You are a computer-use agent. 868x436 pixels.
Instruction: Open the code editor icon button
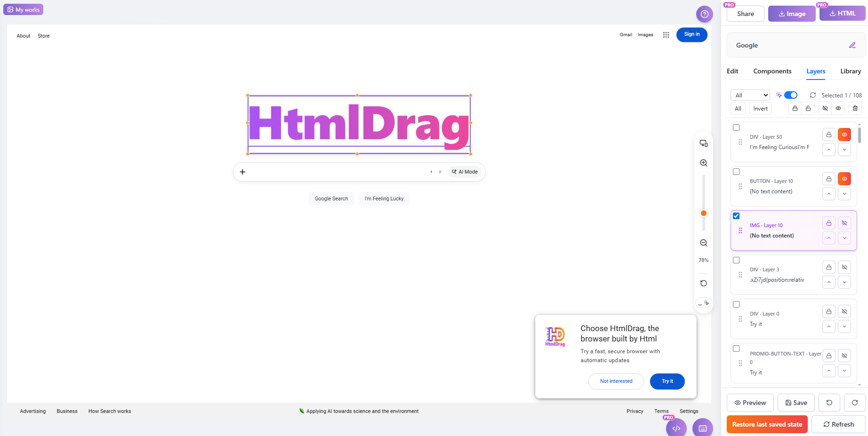[676, 428]
